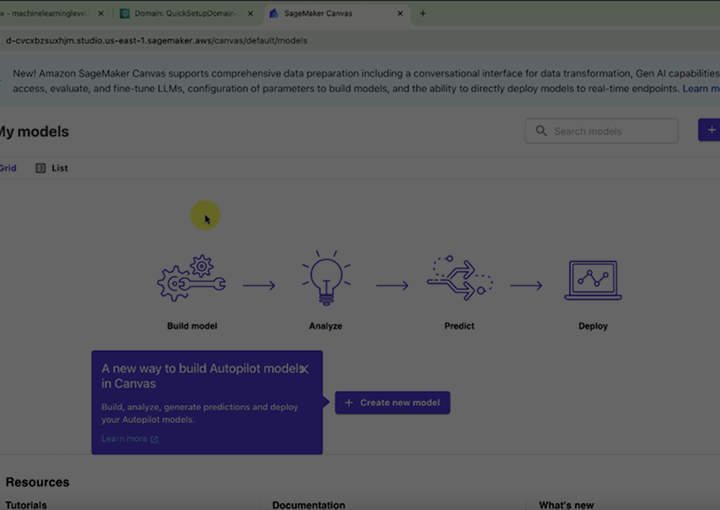Switch to the SageMaker Canvas browser tab
The height and width of the screenshot is (510, 720).
[338, 13]
